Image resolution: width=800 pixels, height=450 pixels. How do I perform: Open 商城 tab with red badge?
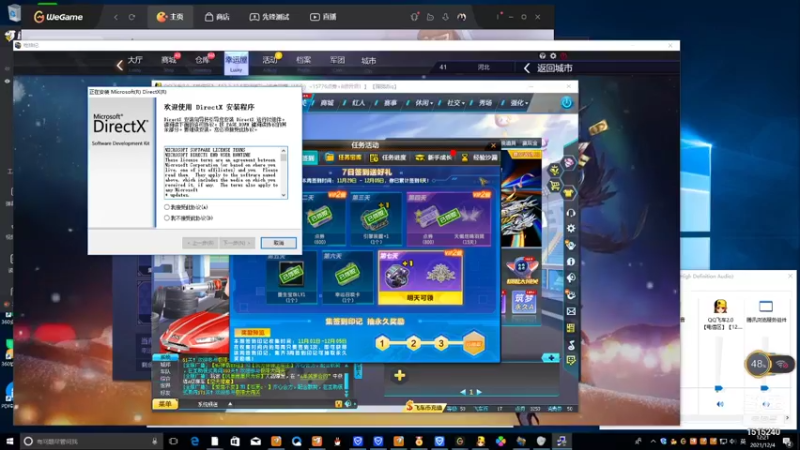[169, 61]
